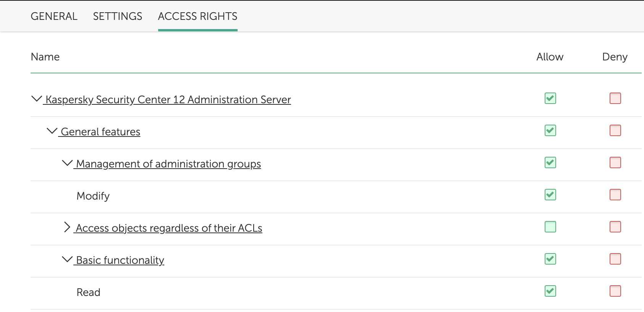
Task: Enable Allow for Access objects regardless of ACLs
Action: click(550, 227)
